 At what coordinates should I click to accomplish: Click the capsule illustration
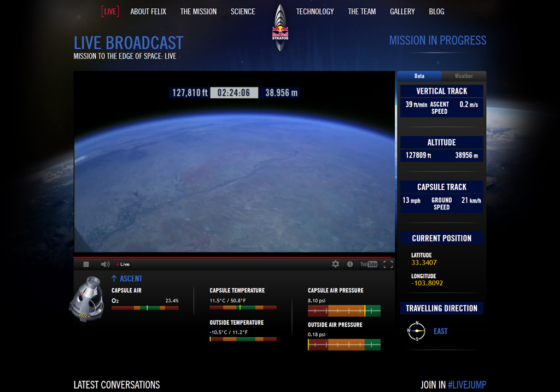click(x=87, y=299)
